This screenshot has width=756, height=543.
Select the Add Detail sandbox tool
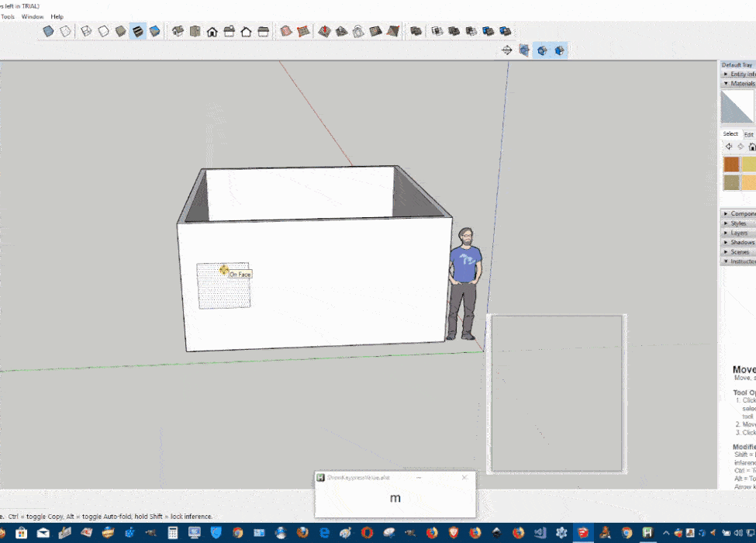(375, 31)
